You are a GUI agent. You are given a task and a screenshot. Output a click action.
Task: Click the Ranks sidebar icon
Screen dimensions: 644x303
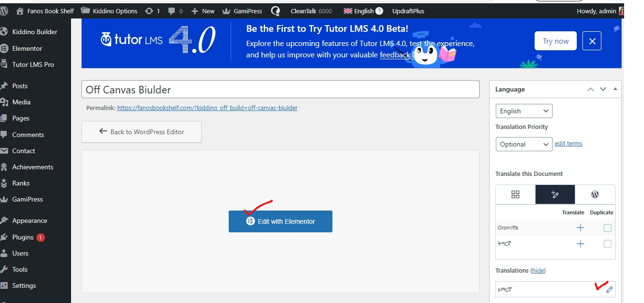click(4, 183)
